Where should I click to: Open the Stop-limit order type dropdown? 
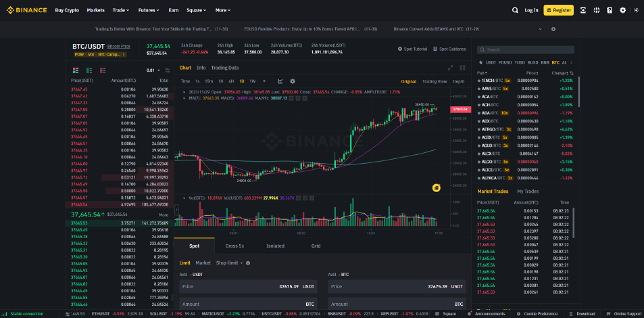pyautogui.click(x=230, y=263)
